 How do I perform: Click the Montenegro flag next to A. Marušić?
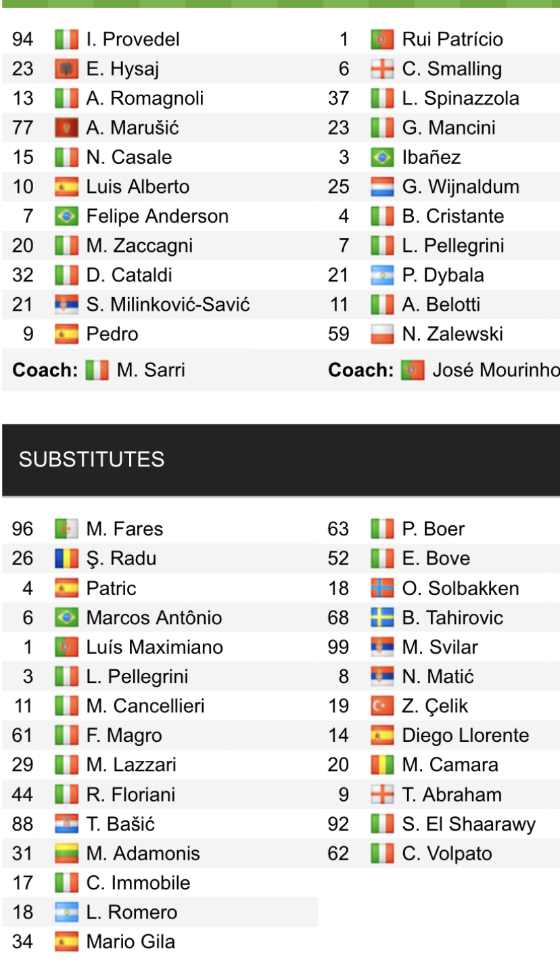66,128
